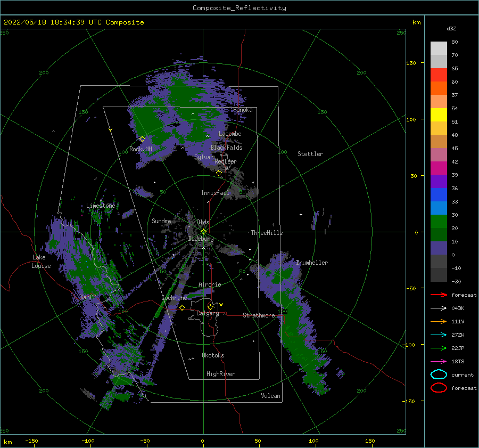Click the yellow diamond marker near RockyMH
The width and height of the screenshot is (479, 448).
142,139
